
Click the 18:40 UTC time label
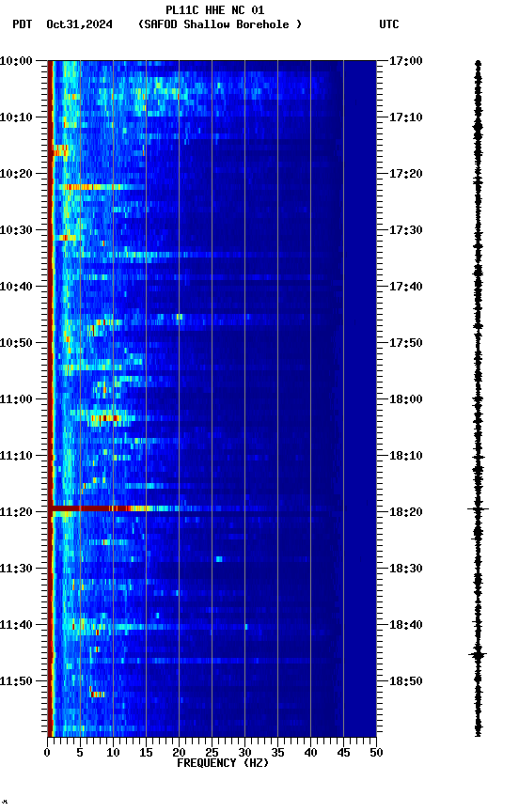pos(406,625)
